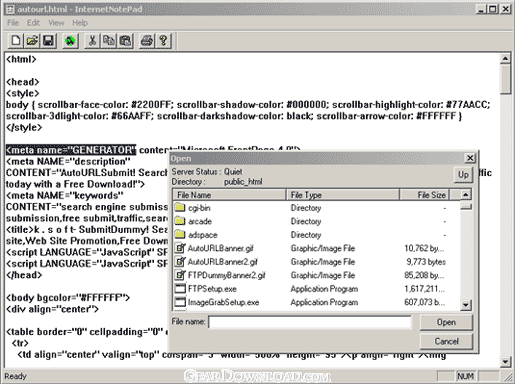Click the InternetNotePad title bar app icon
Screen dimensions: 515x384
(x=10, y=9)
